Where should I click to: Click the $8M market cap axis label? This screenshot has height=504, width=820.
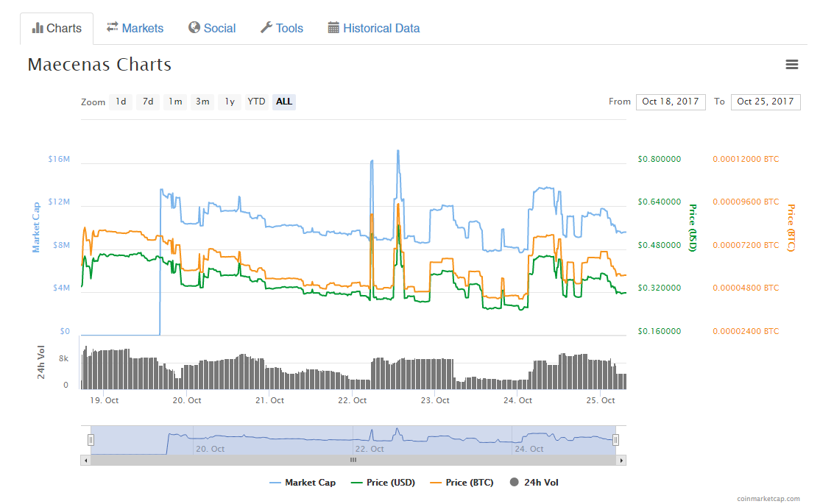pyautogui.click(x=61, y=245)
